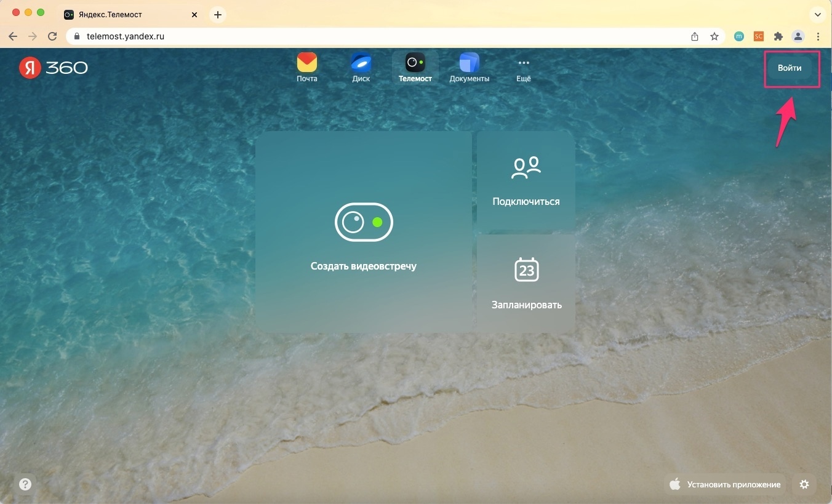Start a call with Создать видеовстречу
This screenshot has width=832, height=504.
[x=364, y=232]
